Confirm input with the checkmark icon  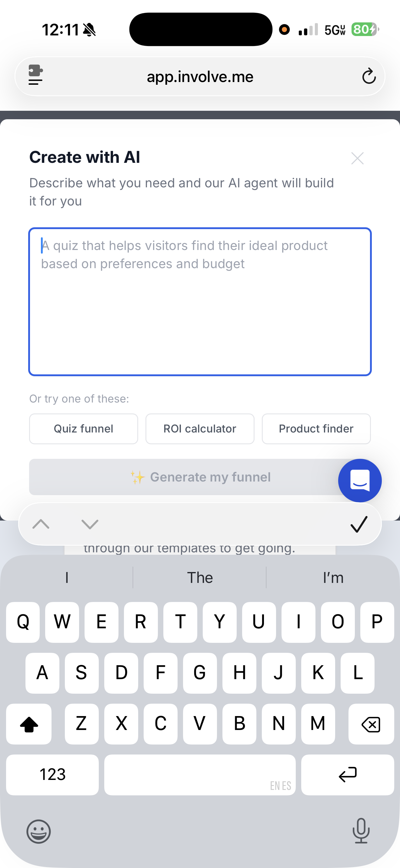[x=359, y=524]
